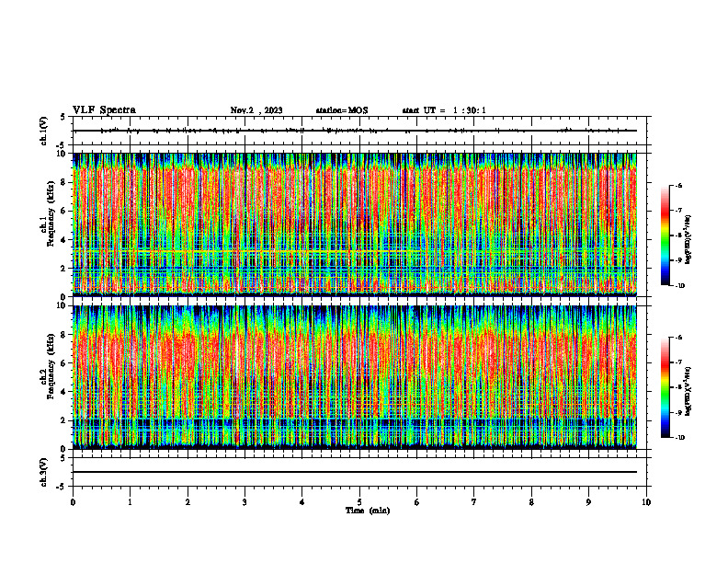Screen dimensions: 728x563
Task: Click tick label "2" on Time axis
Action: [x=188, y=502]
